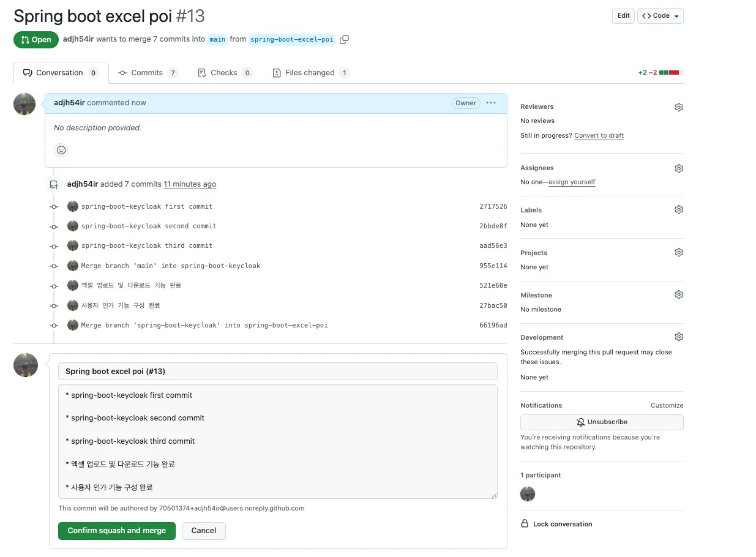Cancel the squash merge

204,531
